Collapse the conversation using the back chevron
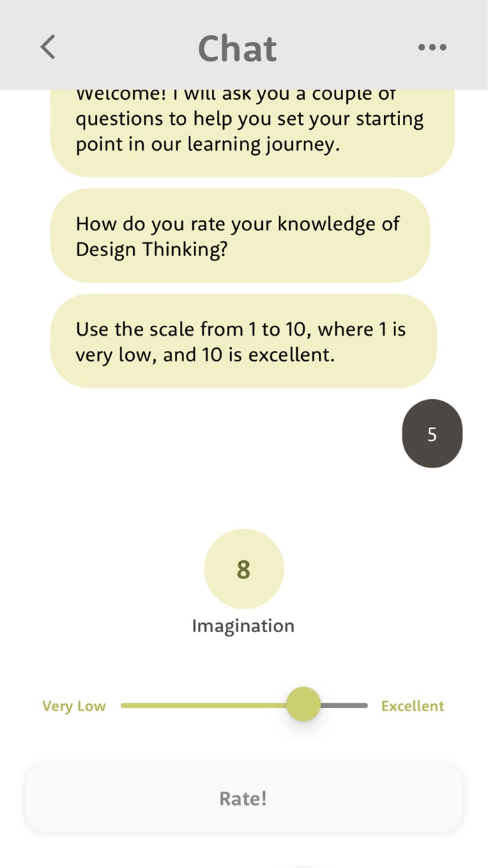This screenshot has width=488, height=868. 47,47
